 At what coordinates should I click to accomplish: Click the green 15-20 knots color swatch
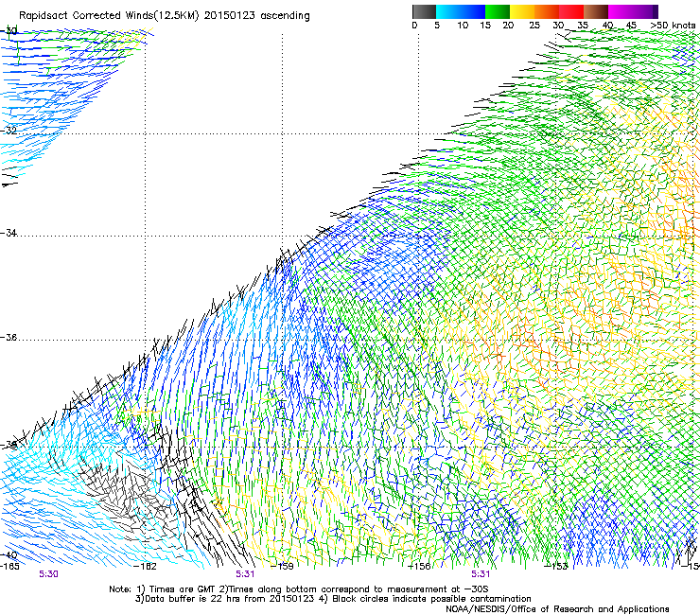(x=498, y=11)
